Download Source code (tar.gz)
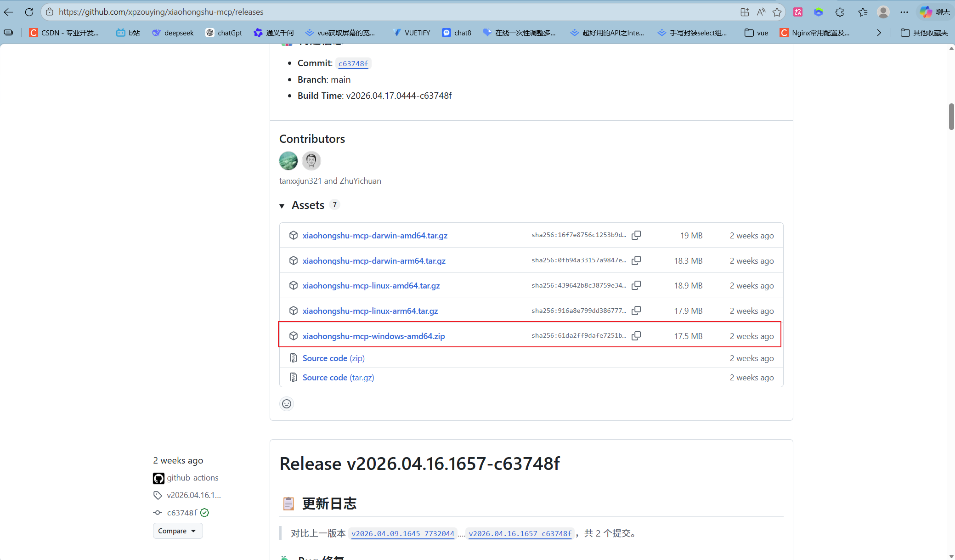This screenshot has width=955, height=560. coord(339,377)
